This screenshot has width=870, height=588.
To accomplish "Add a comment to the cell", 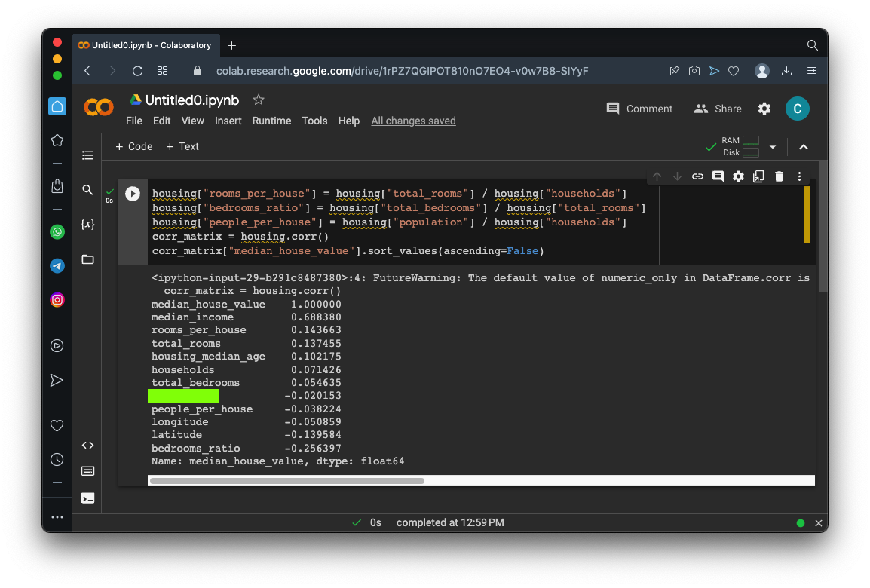I will pos(718,176).
